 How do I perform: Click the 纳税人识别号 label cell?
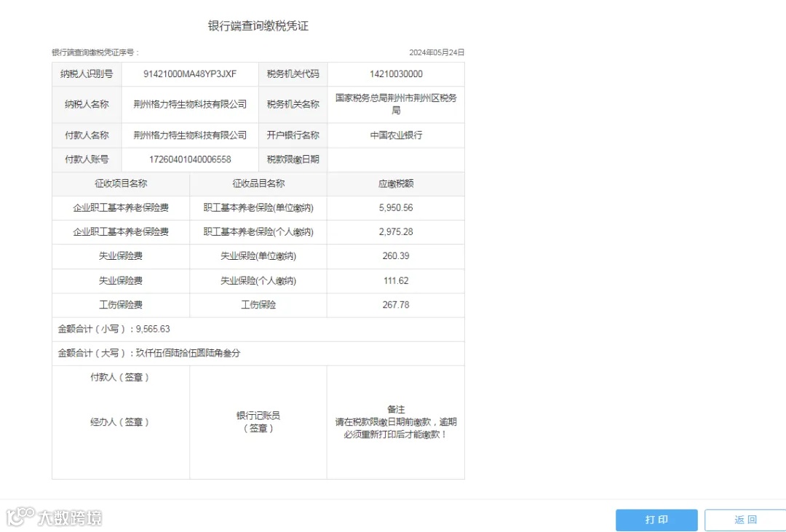click(87, 74)
